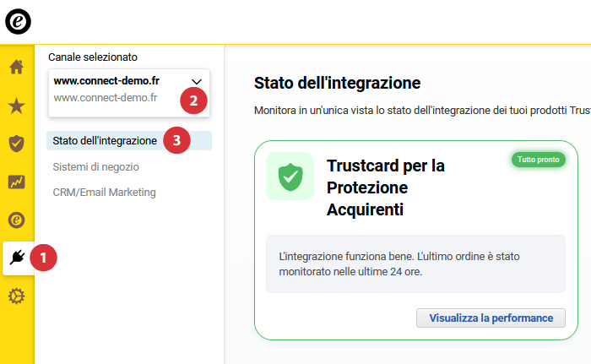Open the Home section in sidebar
The height and width of the screenshot is (364, 591).
click(x=16, y=67)
